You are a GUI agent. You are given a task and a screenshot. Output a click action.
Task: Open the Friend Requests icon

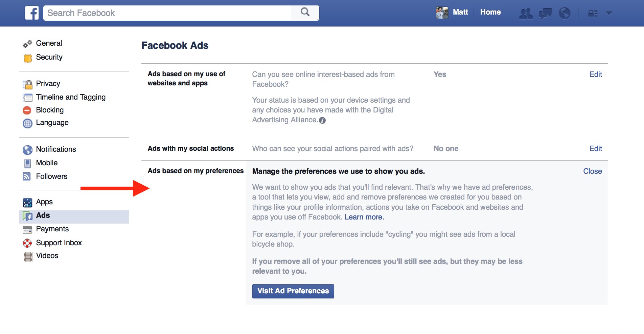(526, 13)
